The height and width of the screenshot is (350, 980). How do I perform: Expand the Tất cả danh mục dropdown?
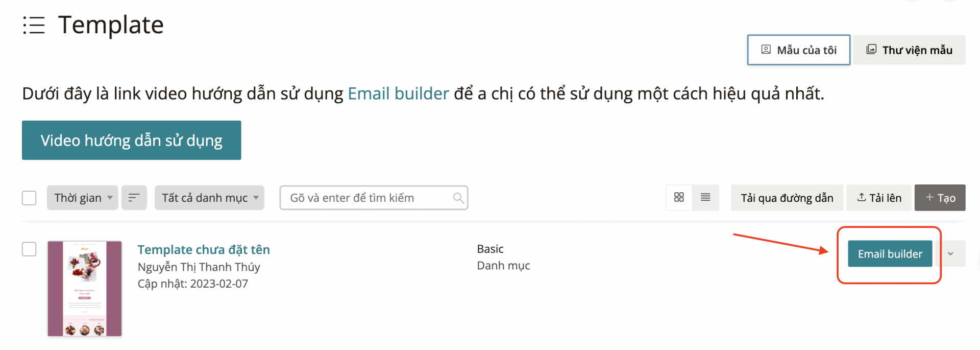click(209, 198)
